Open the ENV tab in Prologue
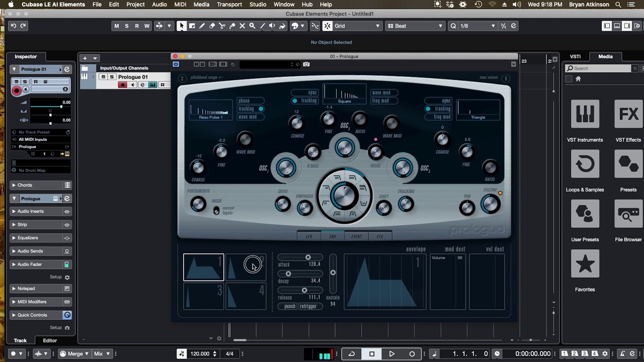 [x=333, y=236]
